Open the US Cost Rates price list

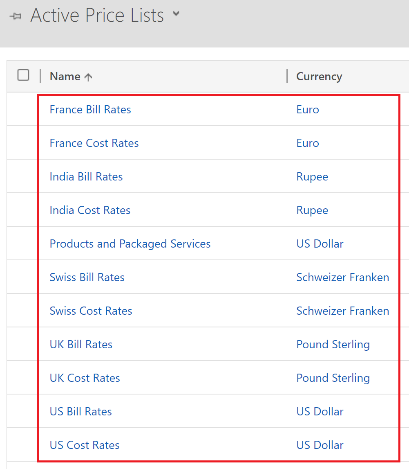coord(84,445)
